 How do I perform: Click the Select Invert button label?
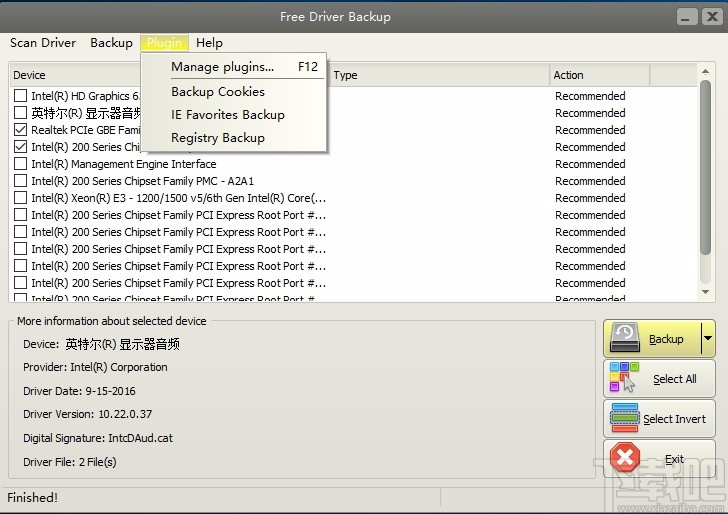coord(674,419)
